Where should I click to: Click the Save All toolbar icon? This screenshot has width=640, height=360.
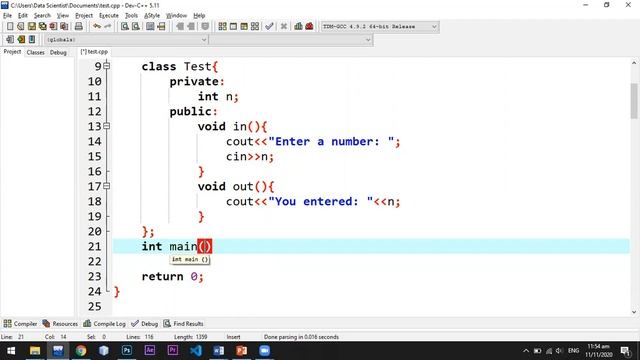point(42,27)
